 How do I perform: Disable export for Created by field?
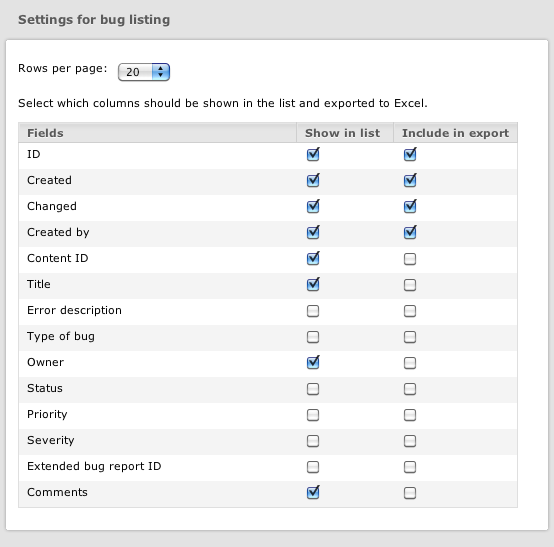click(410, 233)
